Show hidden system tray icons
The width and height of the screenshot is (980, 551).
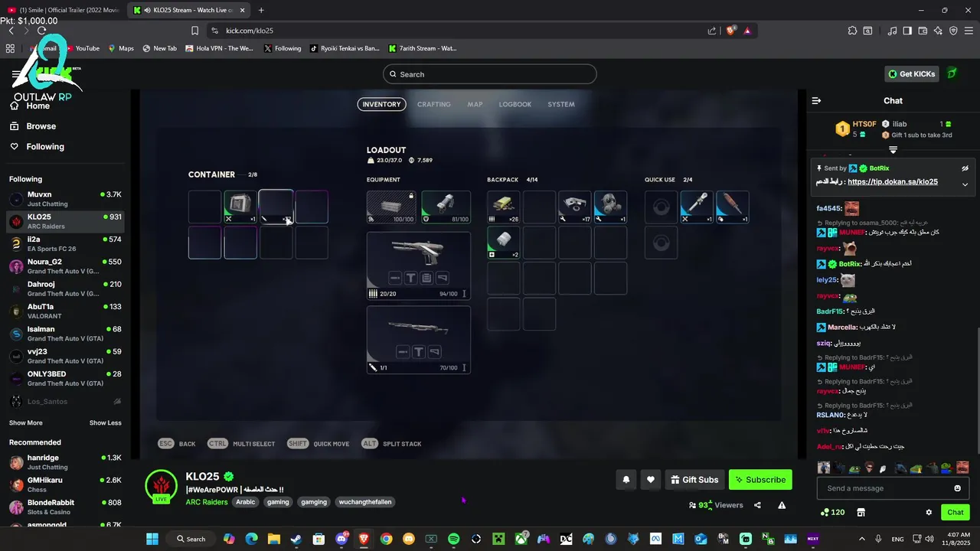[x=862, y=539]
